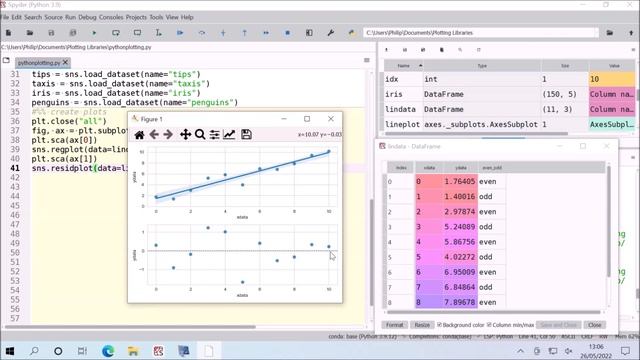Click the Maximize current pane icon
Image resolution: width=640 pixels, height=360 pixels.
point(309,33)
